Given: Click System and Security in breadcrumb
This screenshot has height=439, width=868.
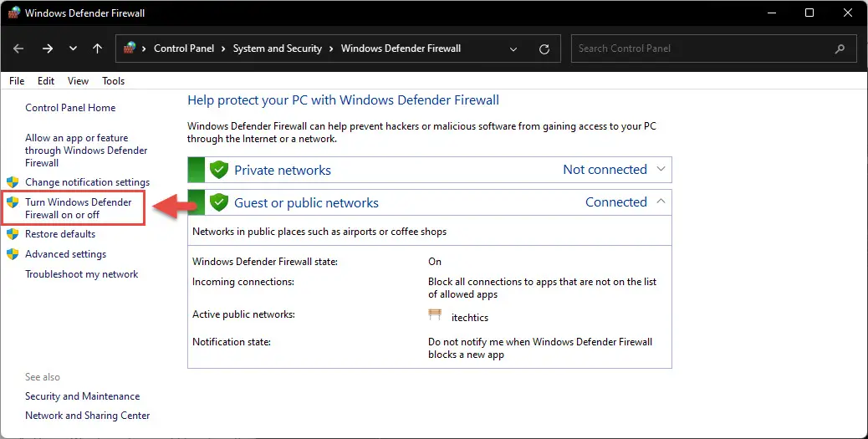Looking at the screenshot, I should click(x=278, y=48).
